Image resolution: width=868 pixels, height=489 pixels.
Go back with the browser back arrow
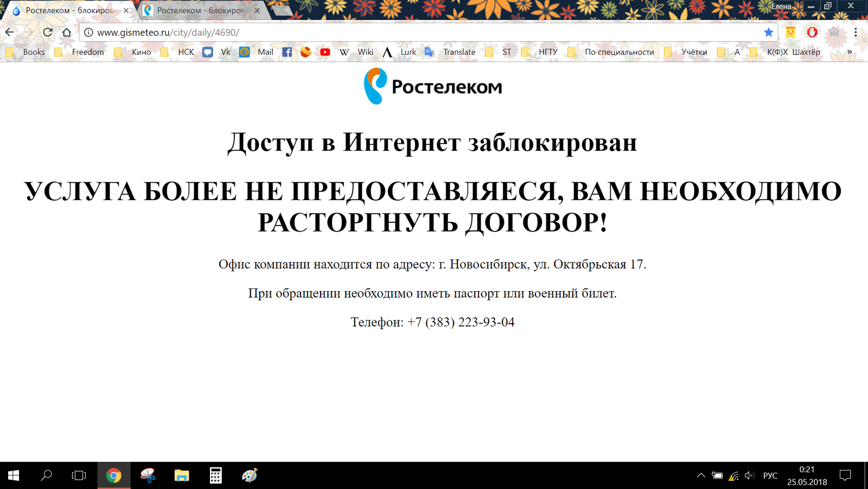click(x=9, y=32)
